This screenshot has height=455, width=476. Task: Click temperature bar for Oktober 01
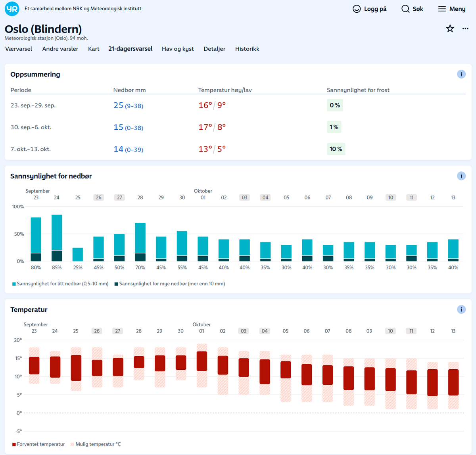202,361
